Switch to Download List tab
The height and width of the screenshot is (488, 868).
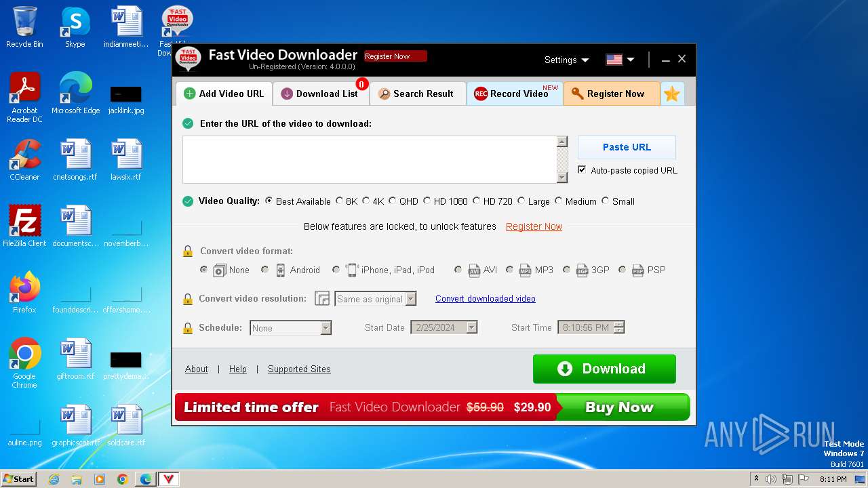(x=321, y=94)
